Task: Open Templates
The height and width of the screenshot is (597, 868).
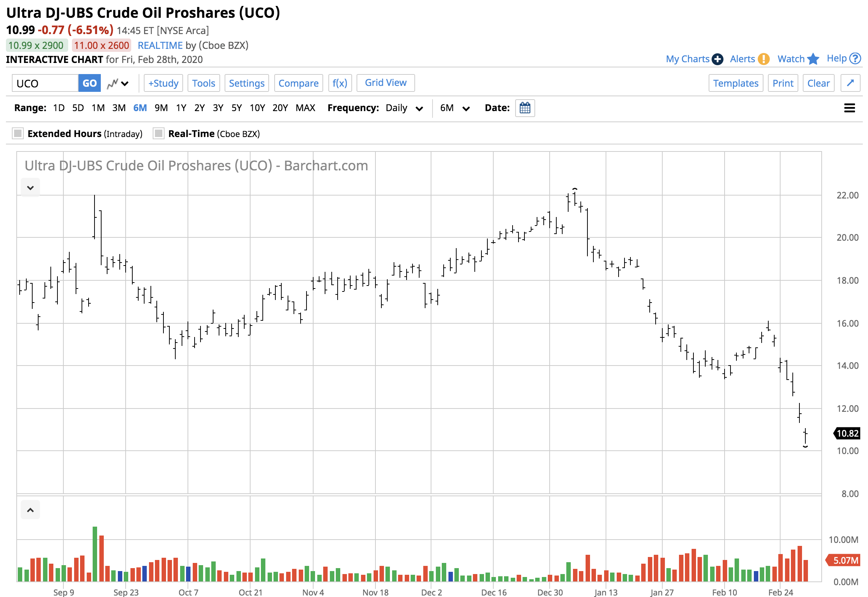Action: [x=735, y=83]
